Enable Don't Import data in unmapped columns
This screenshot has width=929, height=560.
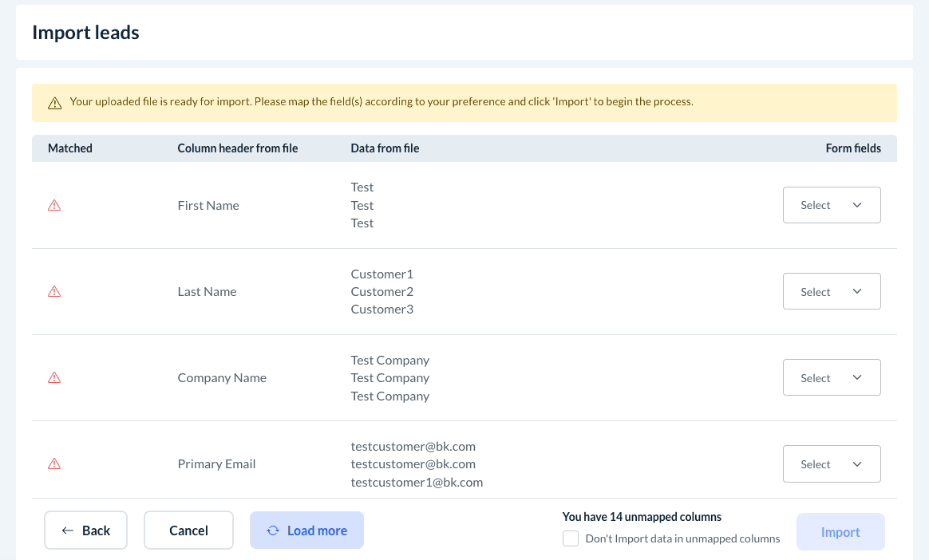571,538
